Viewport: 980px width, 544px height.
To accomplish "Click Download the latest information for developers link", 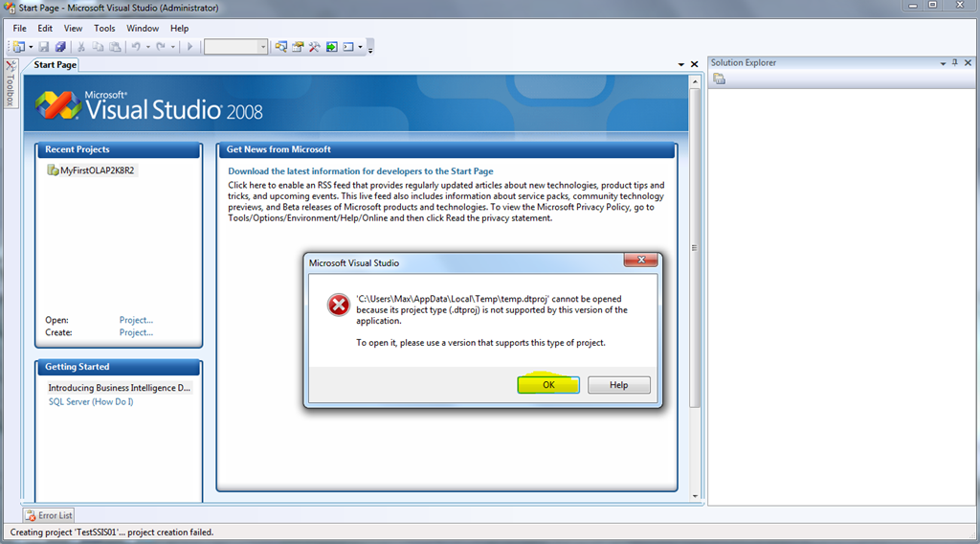I will click(x=361, y=171).
